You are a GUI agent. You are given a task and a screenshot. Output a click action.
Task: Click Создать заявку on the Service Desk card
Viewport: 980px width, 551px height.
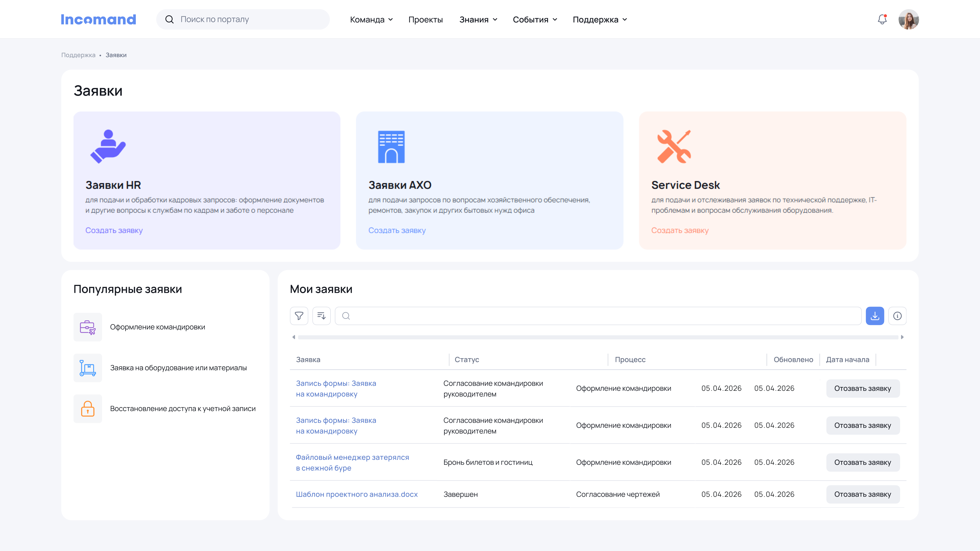tap(680, 230)
